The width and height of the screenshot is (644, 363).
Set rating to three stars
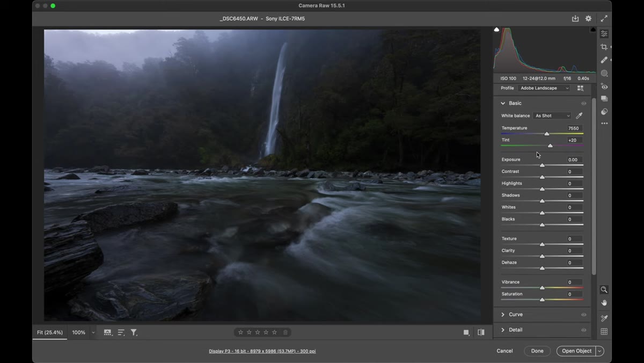coord(258,332)
